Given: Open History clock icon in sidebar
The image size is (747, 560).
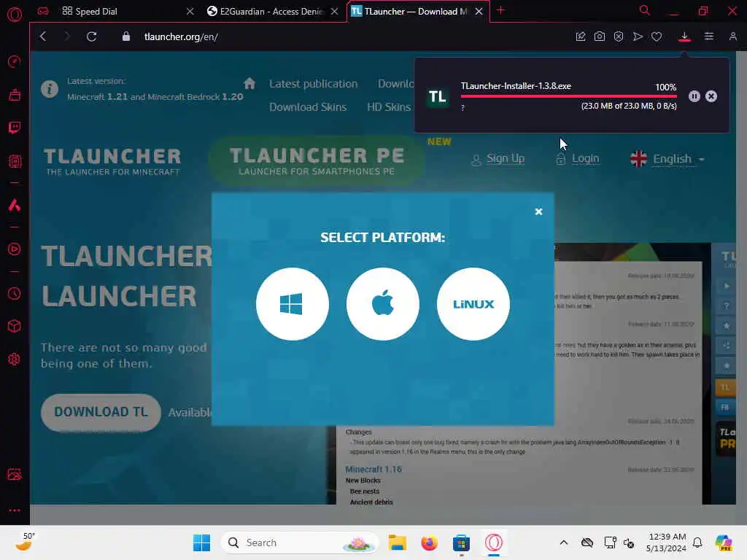Looking at the screenshot, I should click(15, 293).
